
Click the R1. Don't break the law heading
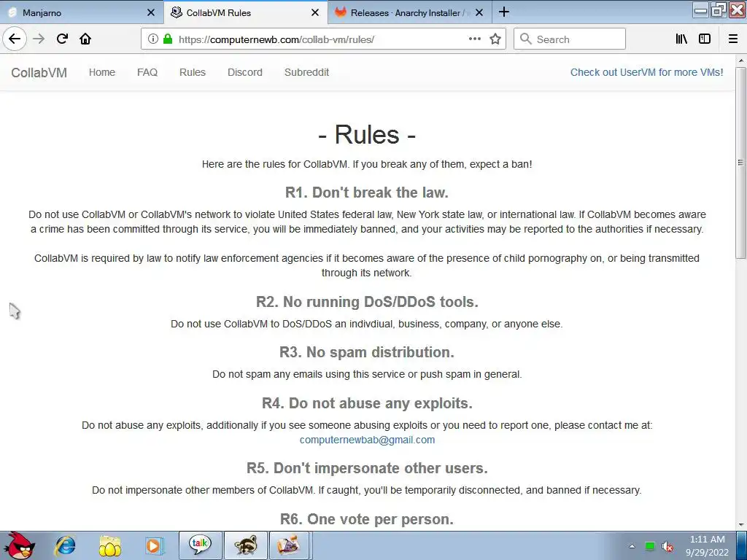pos(367,192)
